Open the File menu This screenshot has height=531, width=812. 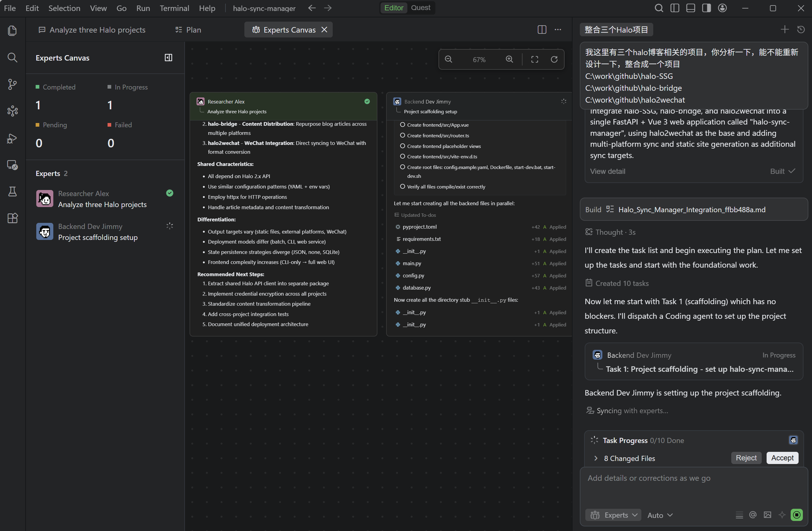[9, 8]
